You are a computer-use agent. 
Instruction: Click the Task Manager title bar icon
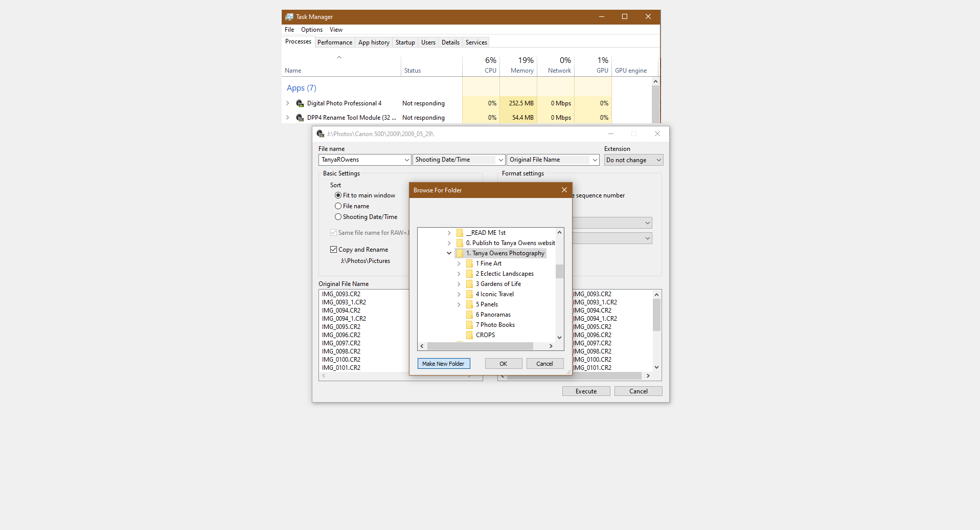289,17
